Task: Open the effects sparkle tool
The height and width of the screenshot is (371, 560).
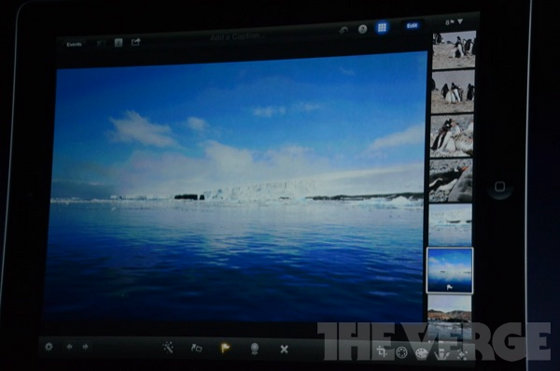Action: coord(462,354)
